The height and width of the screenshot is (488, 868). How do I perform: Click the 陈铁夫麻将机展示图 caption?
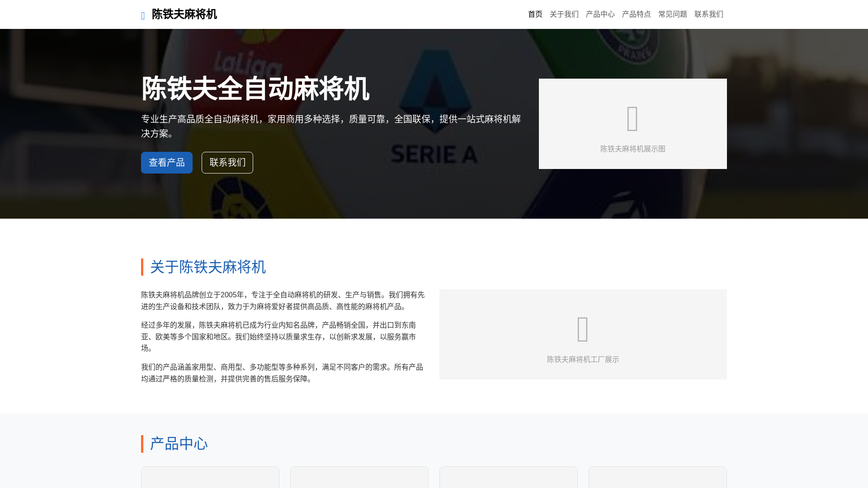tap(633, 149)
